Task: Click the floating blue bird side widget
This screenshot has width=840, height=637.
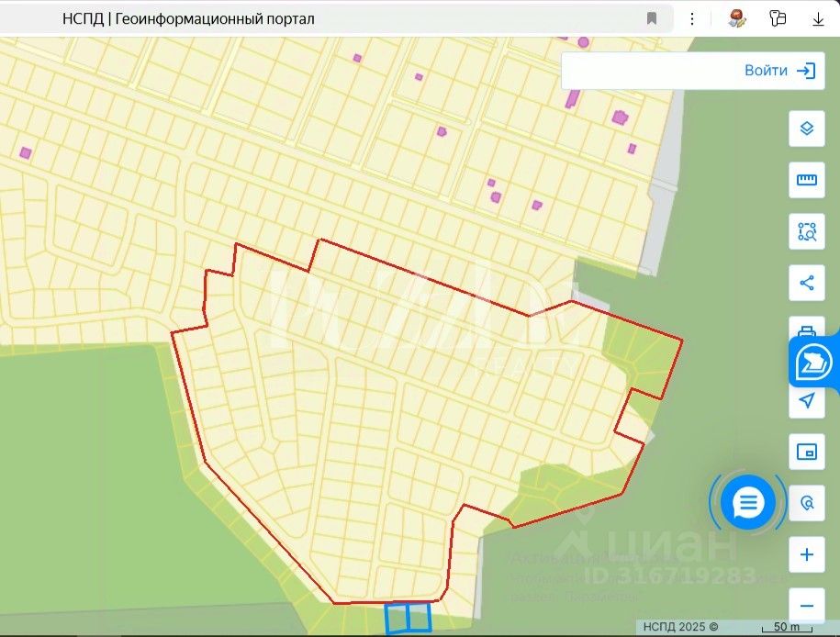Action: (x=813, y=363)
